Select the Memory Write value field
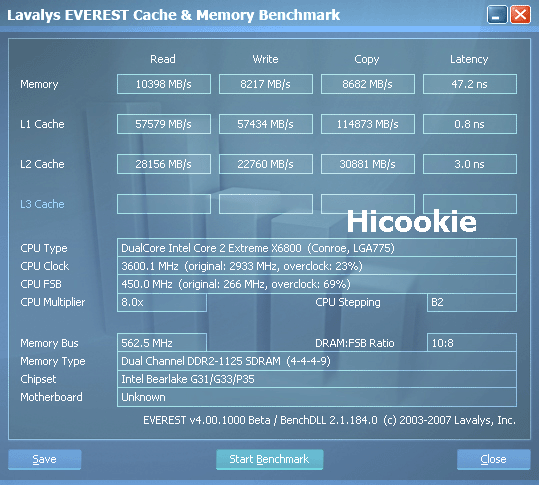 (266, 84)
